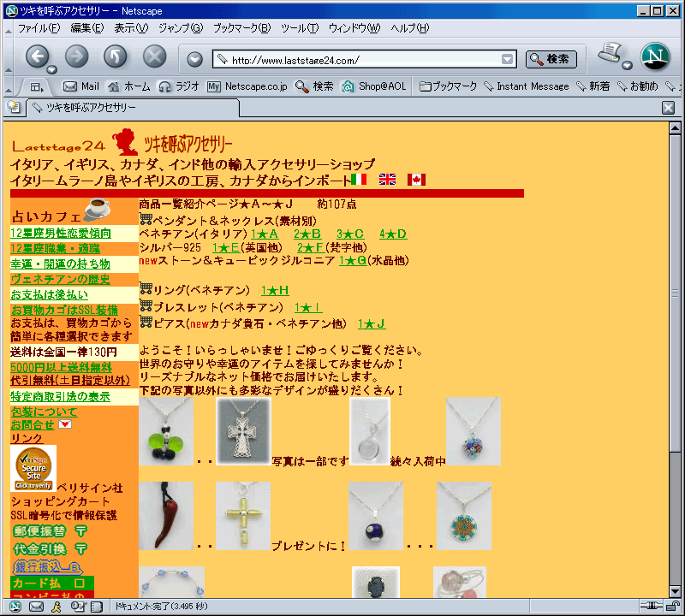Open the 表示(V) menu
The image size is (685, 616).
click(x=131, y=28)
